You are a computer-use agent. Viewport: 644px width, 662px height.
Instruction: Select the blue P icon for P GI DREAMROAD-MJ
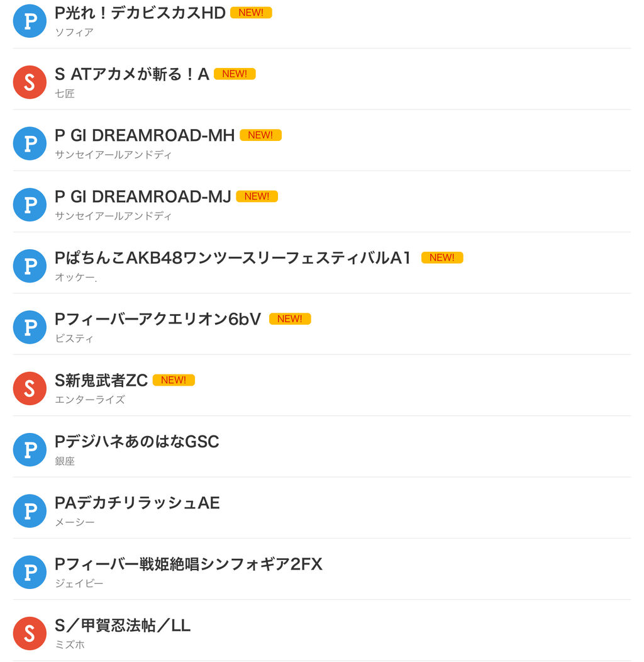point(30,205)
